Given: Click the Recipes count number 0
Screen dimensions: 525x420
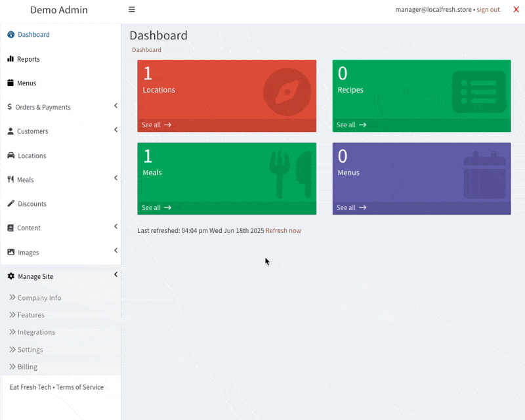Looking at the screenshot, I should (343, 73).
